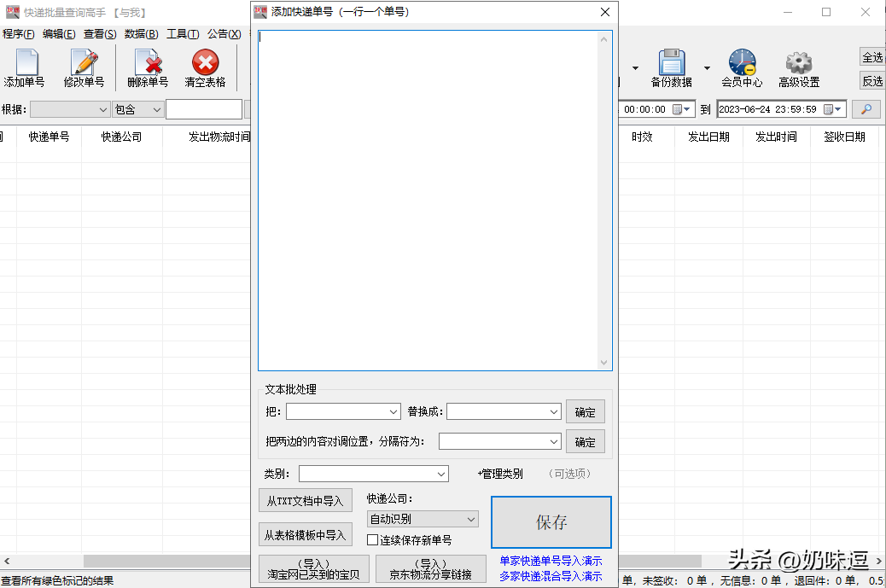Click 确定 beside 替换成 field

click(x=585, y=411)
